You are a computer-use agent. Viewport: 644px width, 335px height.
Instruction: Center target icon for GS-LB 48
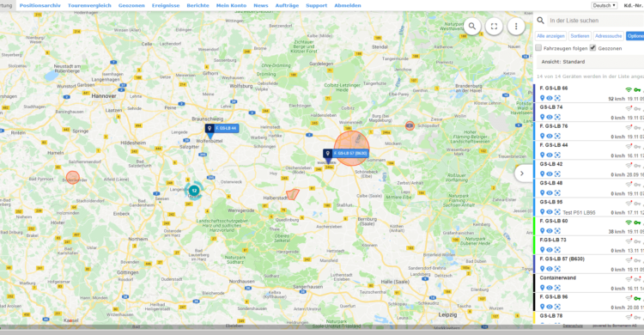[x=557, y=192]
